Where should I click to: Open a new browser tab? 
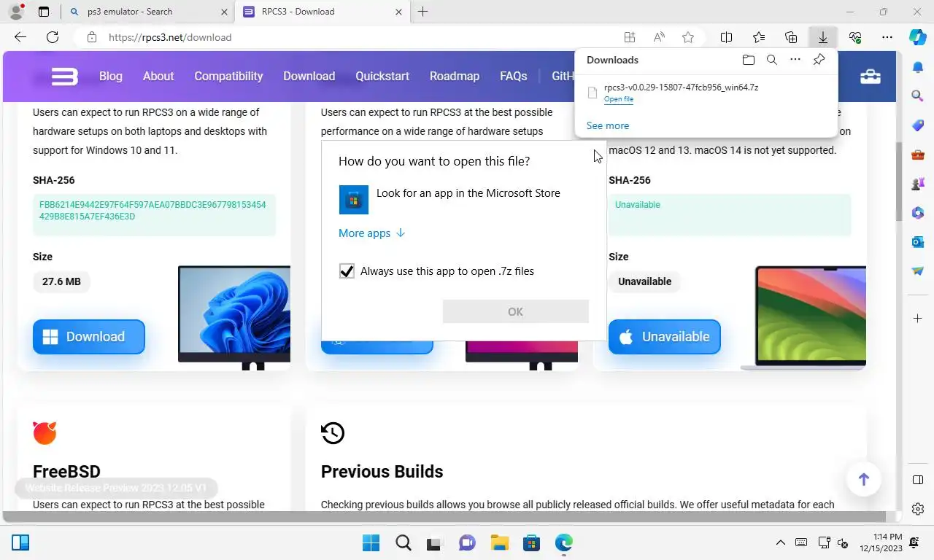point(422,12)
